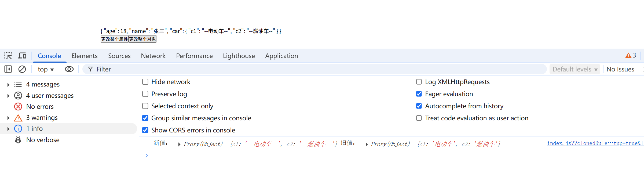Toggle the device toolbar icon
This screenshot has width=644, height=191.
[x=22, y=56]
